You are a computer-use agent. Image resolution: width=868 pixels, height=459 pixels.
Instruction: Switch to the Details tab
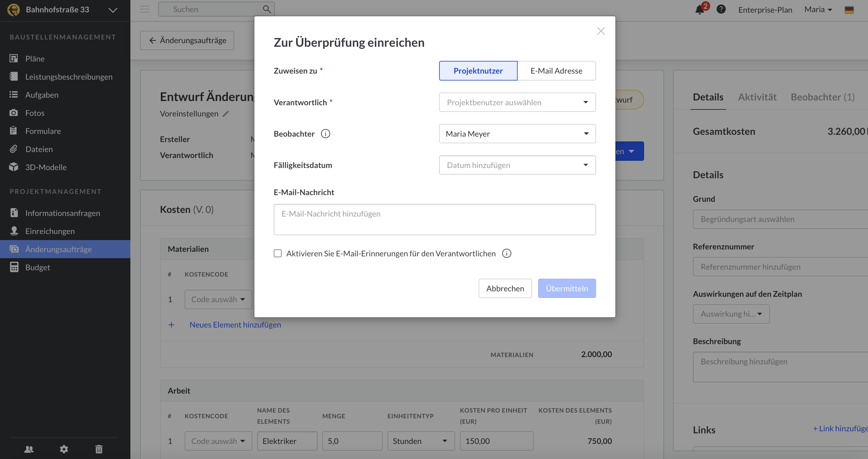[708, 97]
